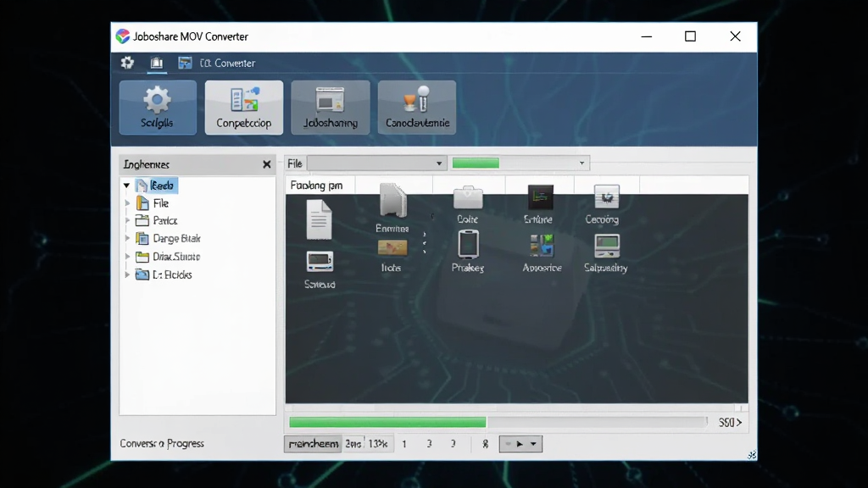Select the 'Dange Btak' tree item
868x488 pixels.
click(169, 238)
